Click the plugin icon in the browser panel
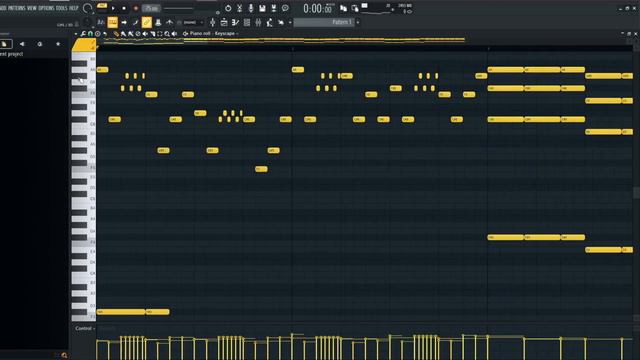Viewport: 640px width, 360px height. click(40, 44)
